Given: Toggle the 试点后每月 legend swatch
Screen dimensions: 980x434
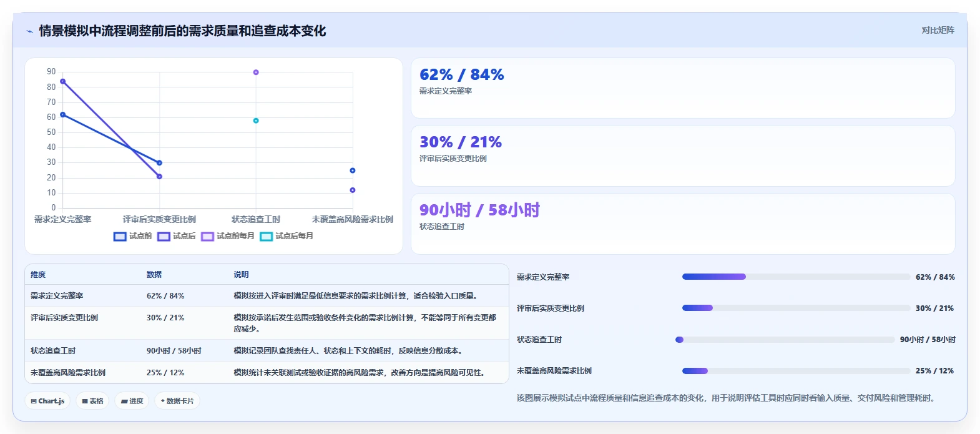Looking at the screenshot, I should click(266, 237).
